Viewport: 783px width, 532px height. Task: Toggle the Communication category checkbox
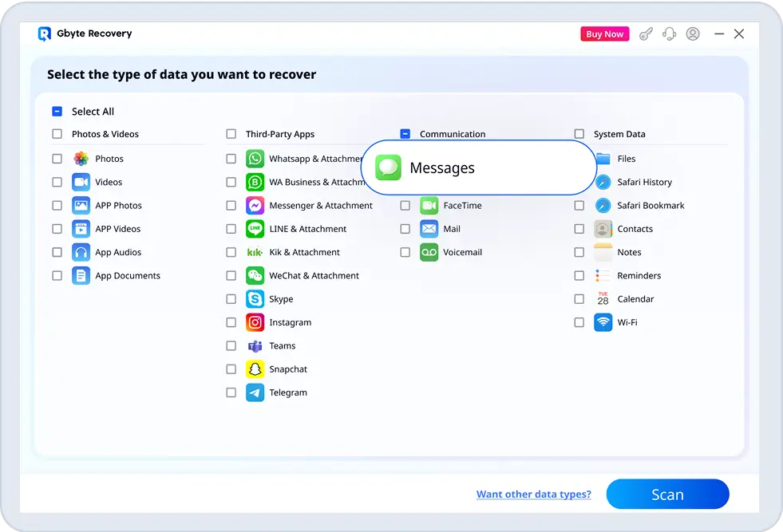pos(405,134)
